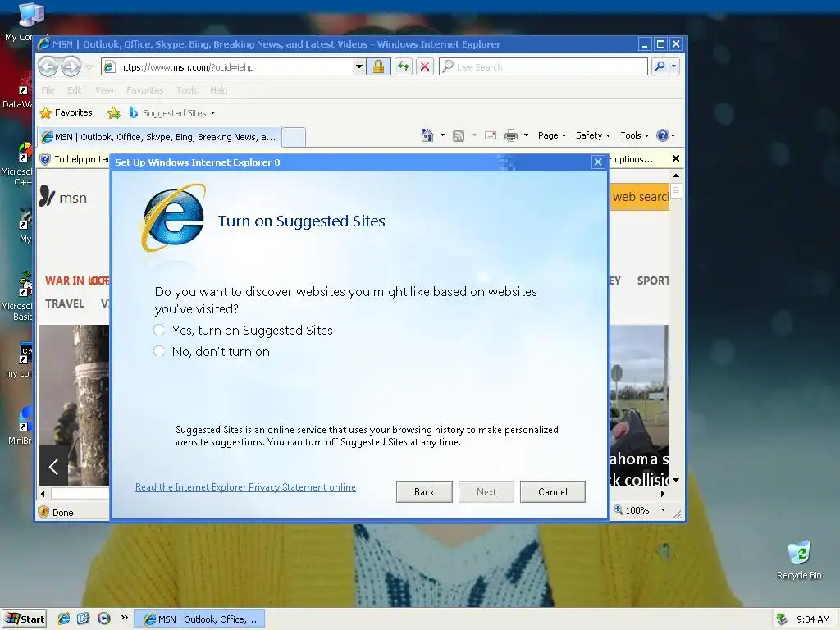This screenshot has width=840, height=630.
Task: Expand the Print options dropdown arrow
Action: (x=526, y=135)
